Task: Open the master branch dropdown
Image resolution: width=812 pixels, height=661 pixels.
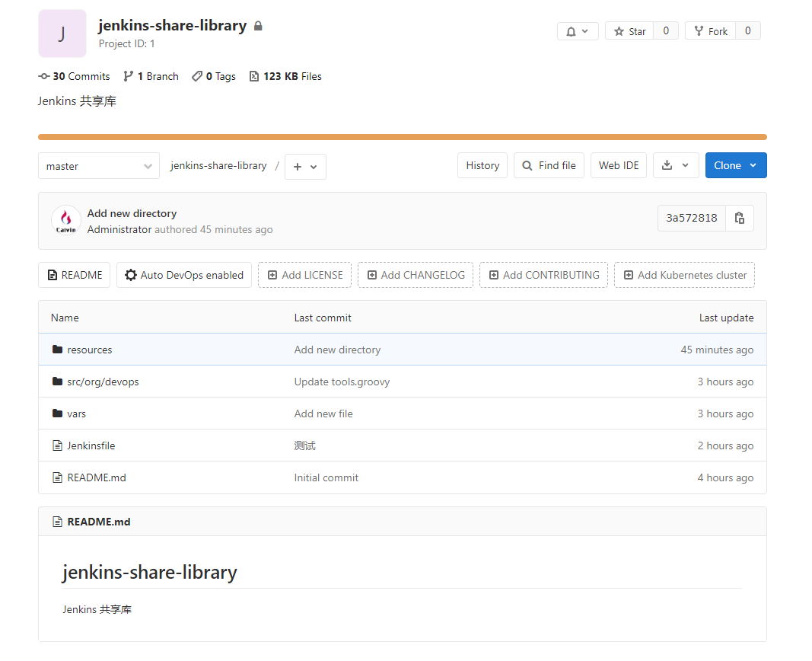Action: click(x=99, y=166)
